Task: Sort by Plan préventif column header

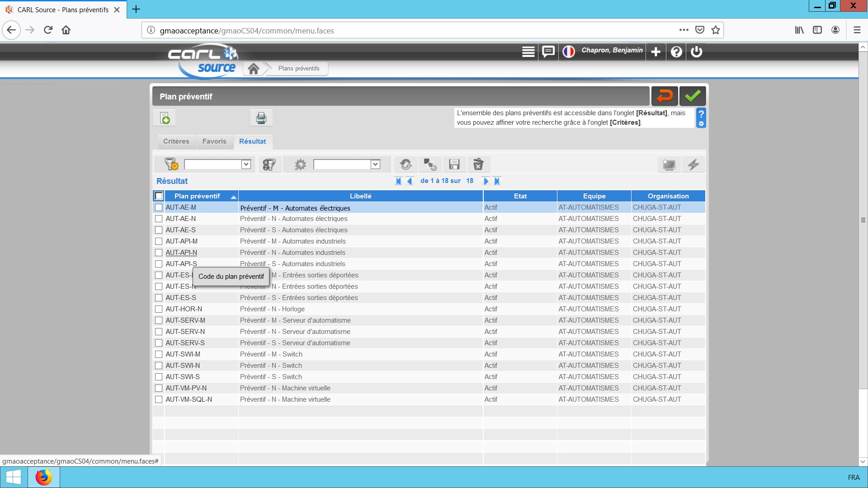Action: [x=197, y=196]
